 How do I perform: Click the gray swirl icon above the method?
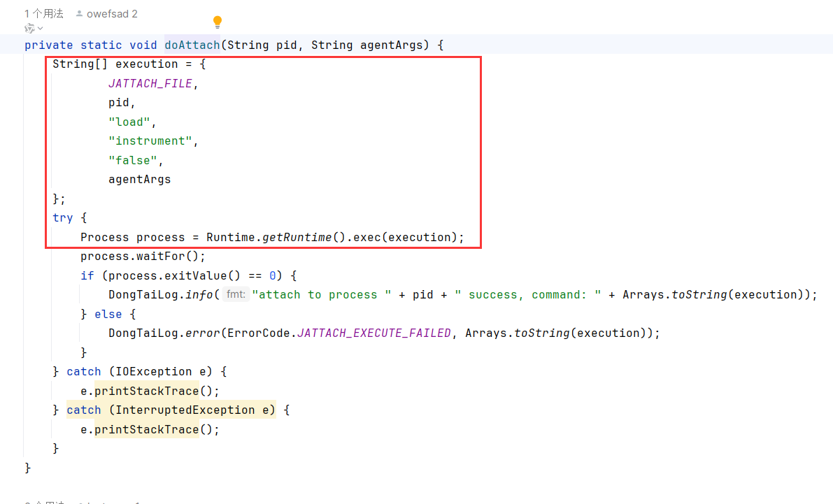(x=29, y=28)
